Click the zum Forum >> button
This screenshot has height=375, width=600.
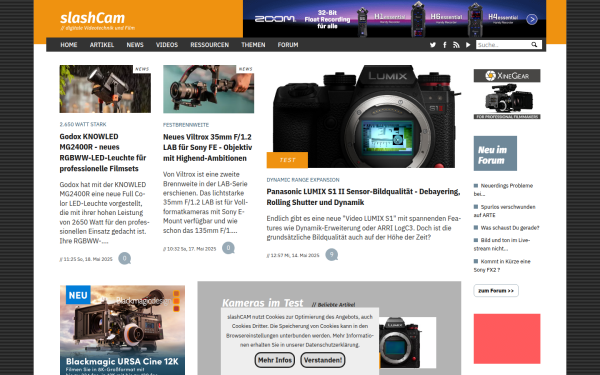pyautogui.click(x=496, y=291)
